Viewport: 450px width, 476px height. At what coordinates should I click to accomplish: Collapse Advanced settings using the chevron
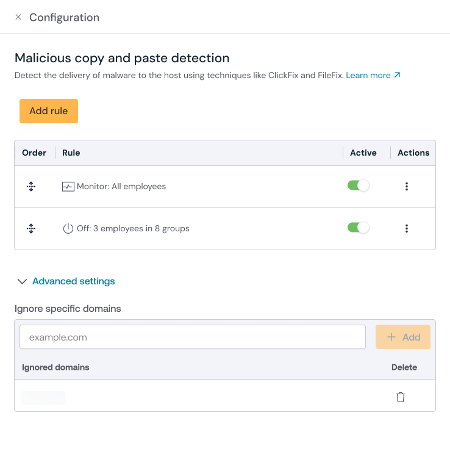click(23, 281)
